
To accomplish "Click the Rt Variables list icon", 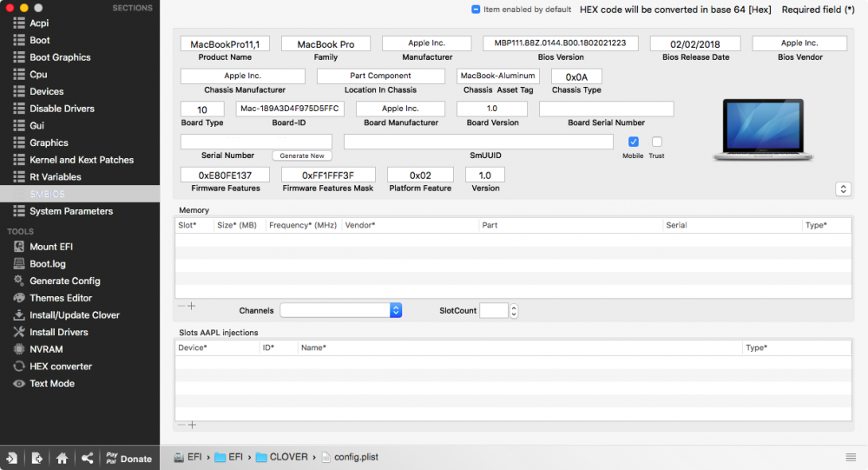I will 19,177.
